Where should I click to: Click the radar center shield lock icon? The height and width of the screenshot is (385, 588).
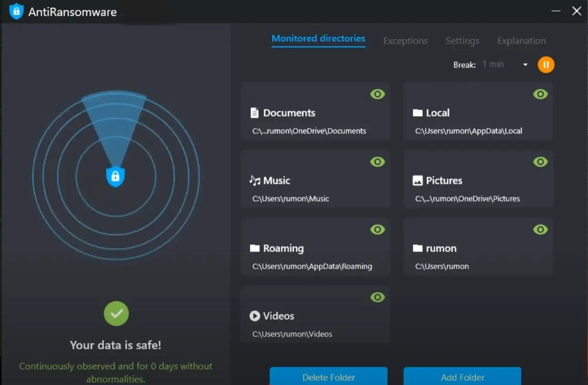click(115, 176)
